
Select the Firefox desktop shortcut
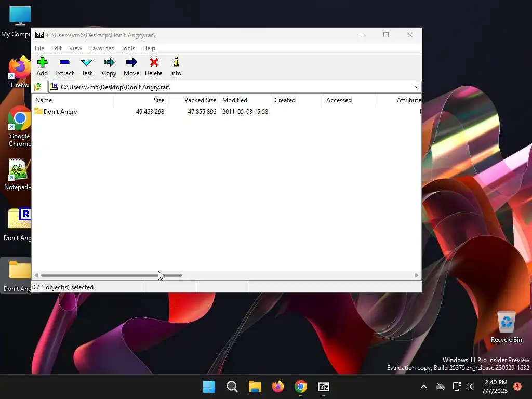(19, 72)
